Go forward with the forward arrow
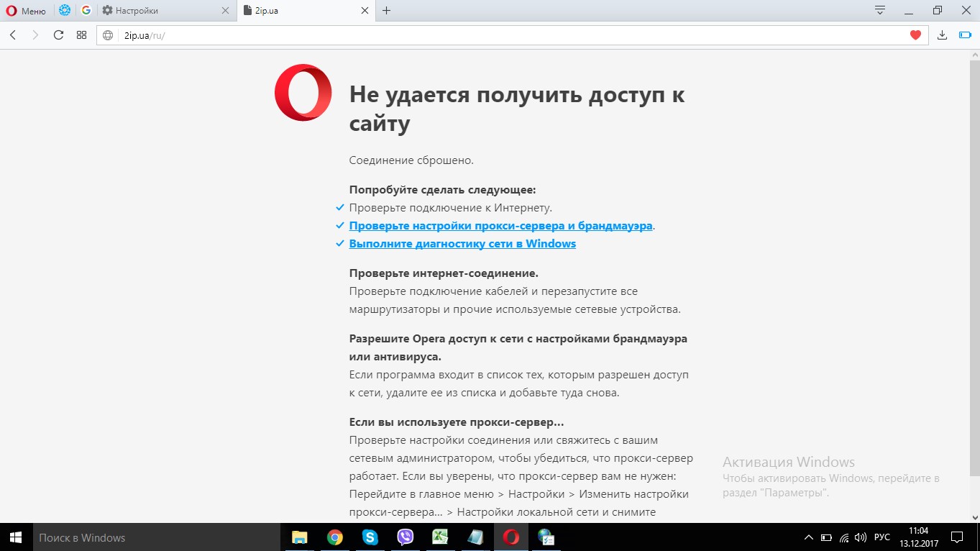 [35, 35]
